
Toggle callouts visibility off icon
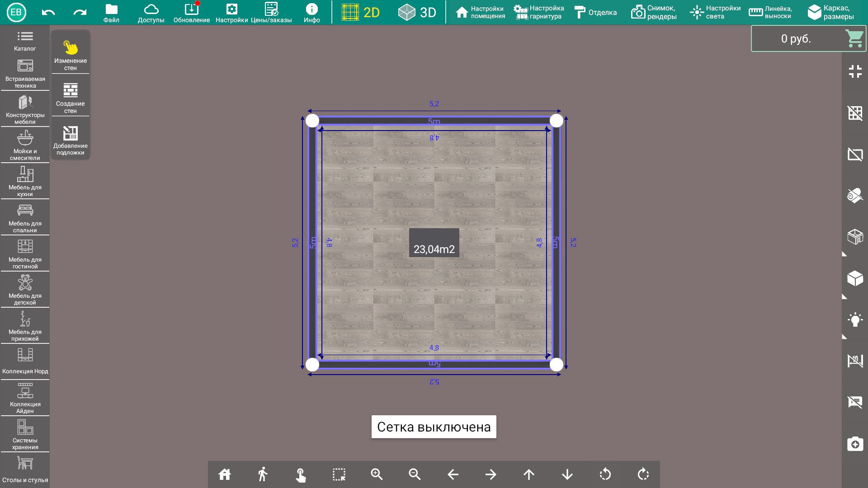click(x=855, y=402)
